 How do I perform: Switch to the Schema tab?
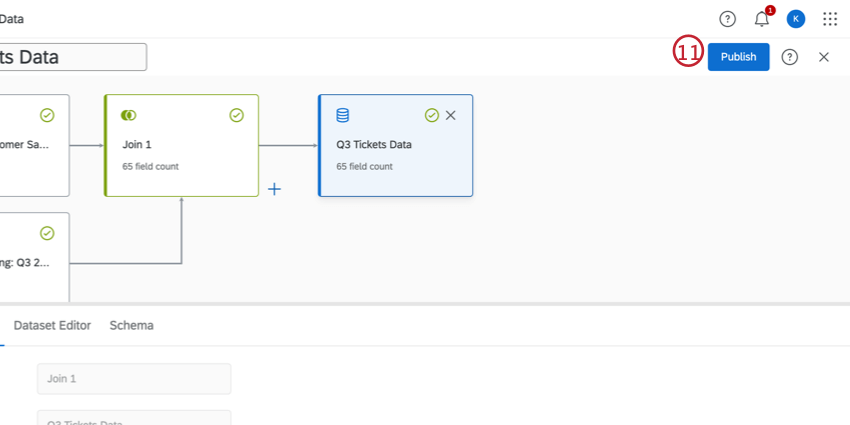coord(131,325)
